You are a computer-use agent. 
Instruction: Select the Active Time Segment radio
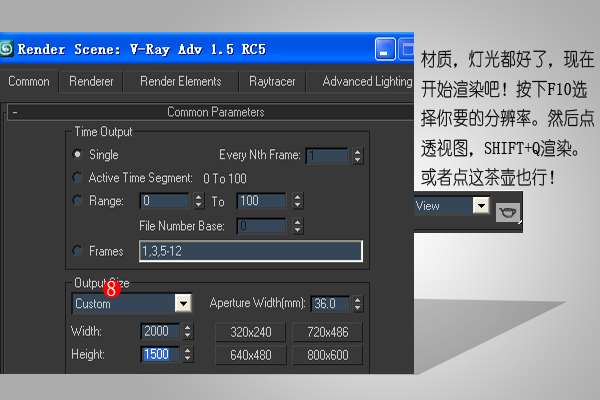coord(77,178)
